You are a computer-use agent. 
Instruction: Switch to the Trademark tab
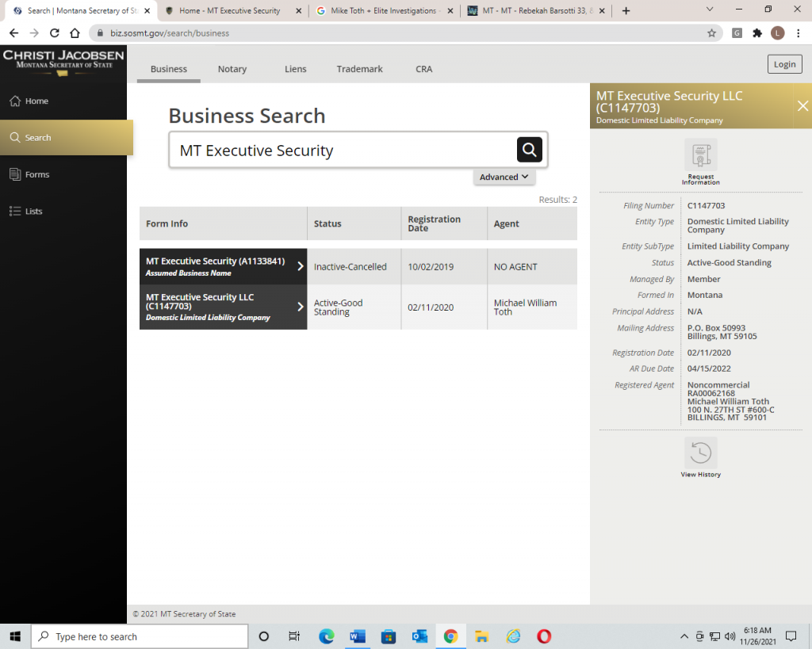tap(359, 69)
